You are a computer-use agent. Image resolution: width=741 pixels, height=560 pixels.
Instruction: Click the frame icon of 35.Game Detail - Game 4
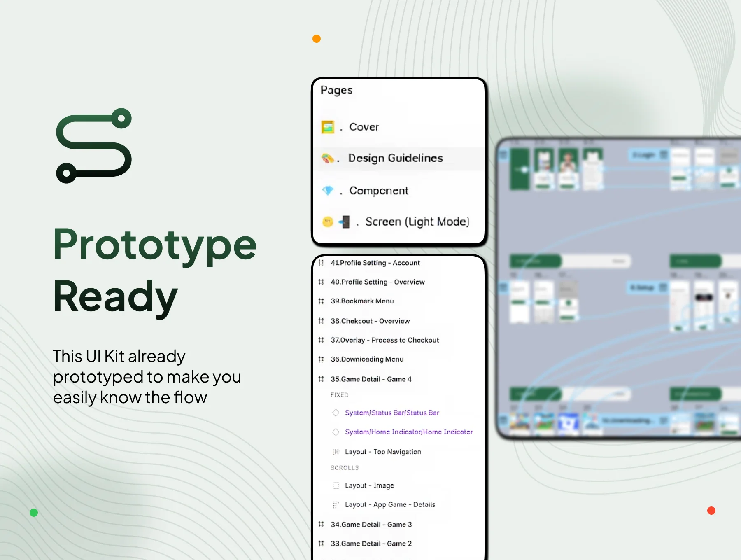322,379
